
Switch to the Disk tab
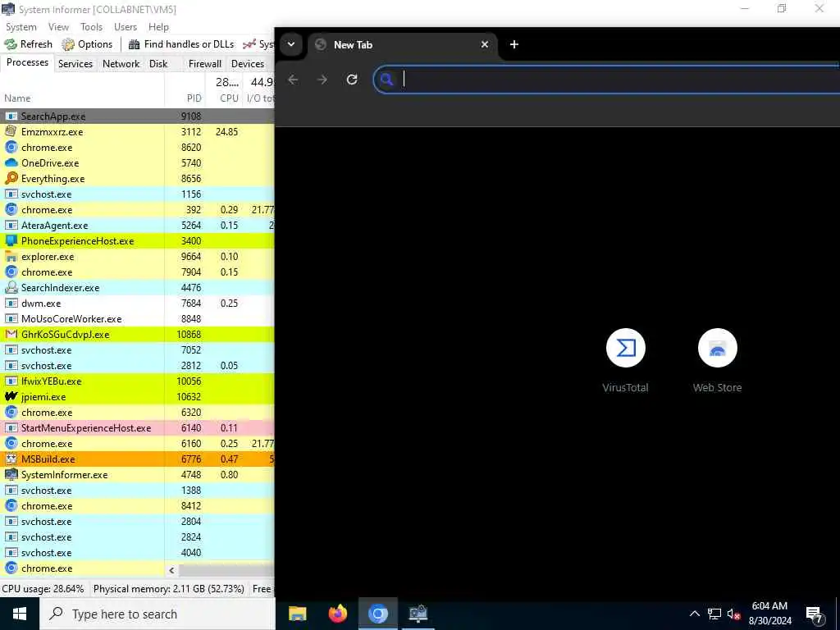pos(158,64)
